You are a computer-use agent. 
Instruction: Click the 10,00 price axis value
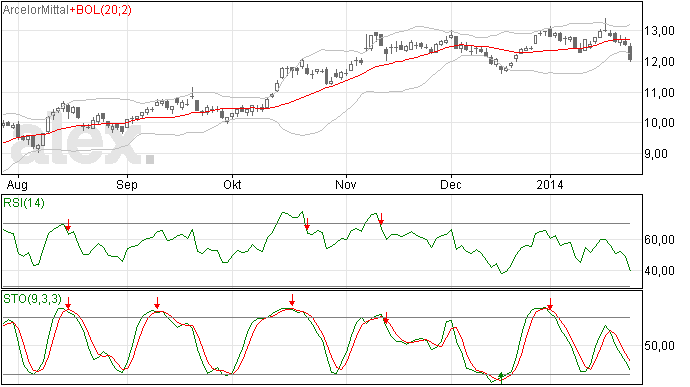(x=659, y=123)
